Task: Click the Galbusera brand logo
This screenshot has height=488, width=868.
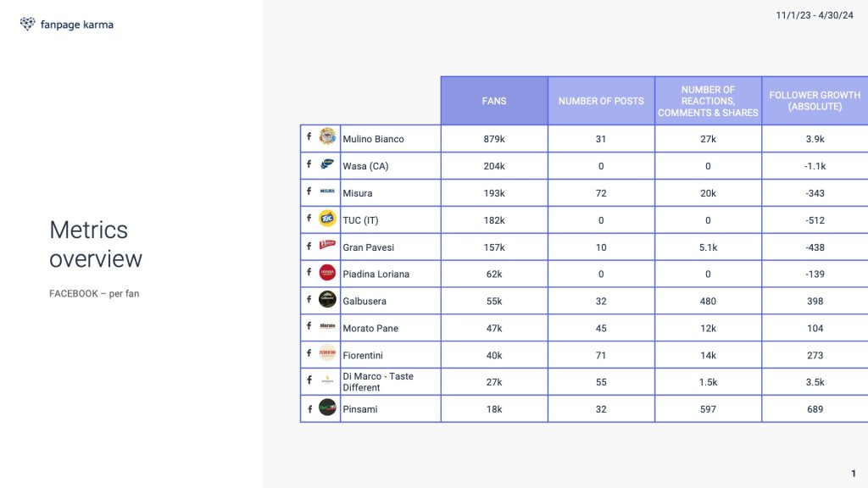Action: [x=327, y=299]
